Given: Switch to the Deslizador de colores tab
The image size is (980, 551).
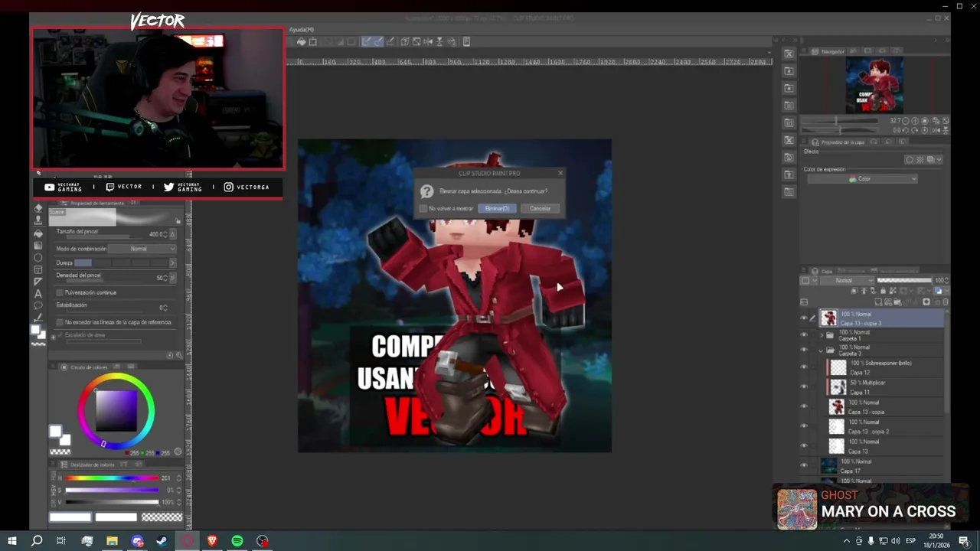Looking at the screenshot, I should [88, 465].
